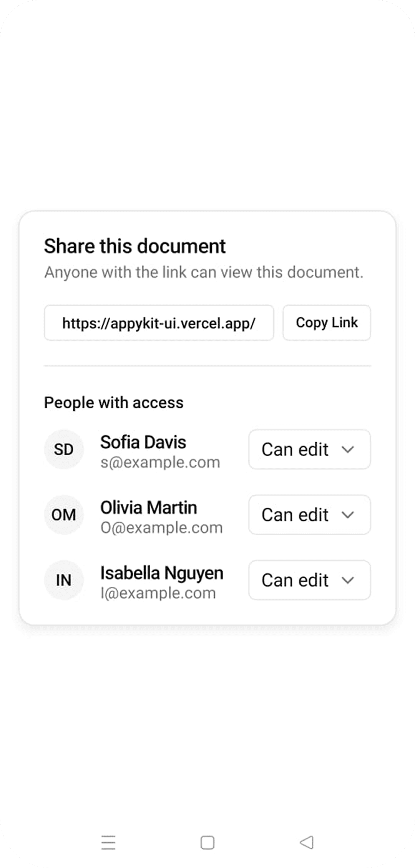Click the name Olivia Martin

(x=149, y=507)
